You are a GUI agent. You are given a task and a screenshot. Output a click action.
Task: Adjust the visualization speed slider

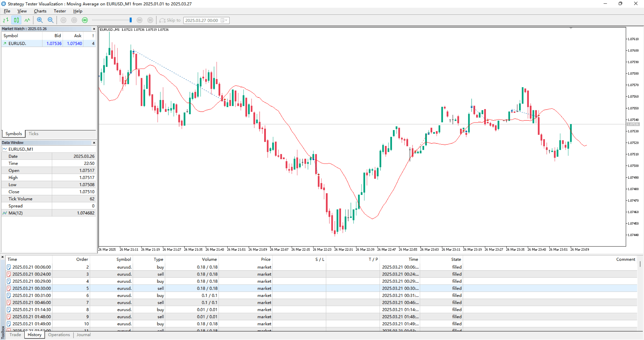point(130,20)
